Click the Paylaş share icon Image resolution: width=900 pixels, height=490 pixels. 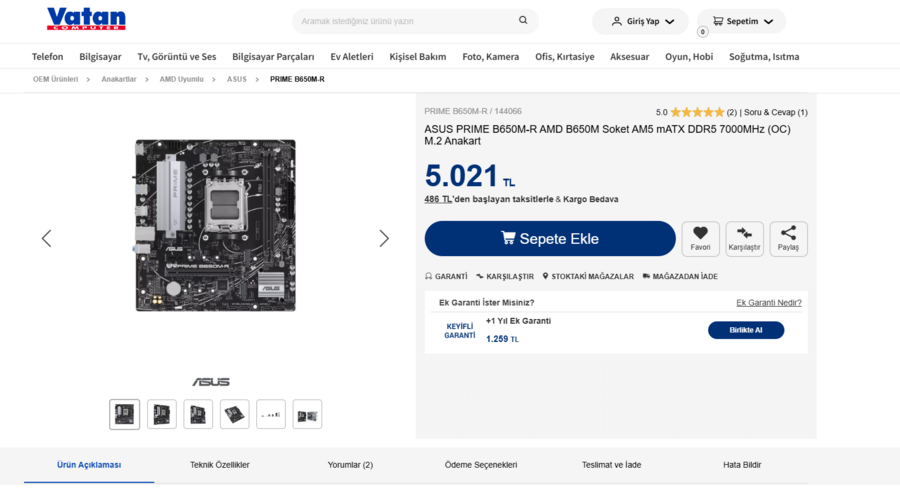[x=788, y=234]
